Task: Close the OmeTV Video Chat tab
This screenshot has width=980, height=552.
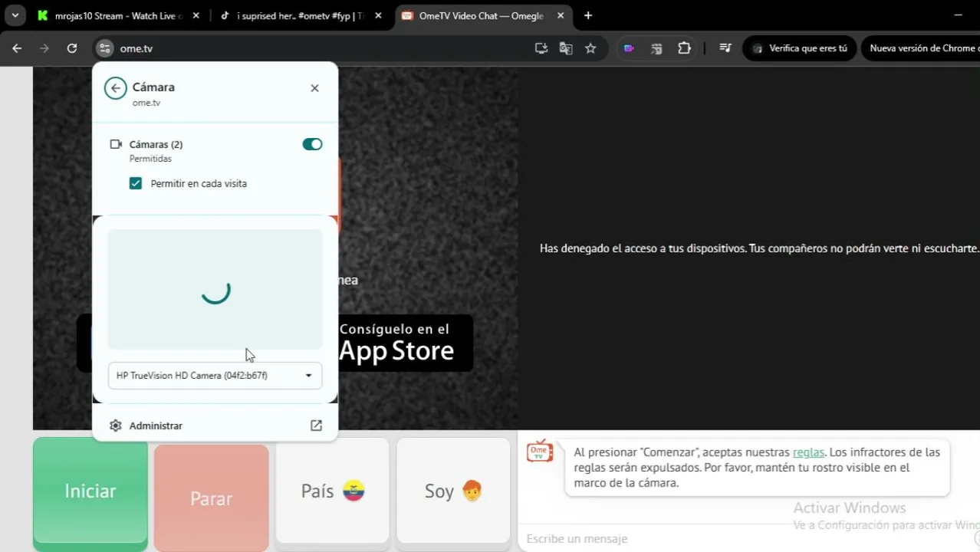Action: point(561,15)
